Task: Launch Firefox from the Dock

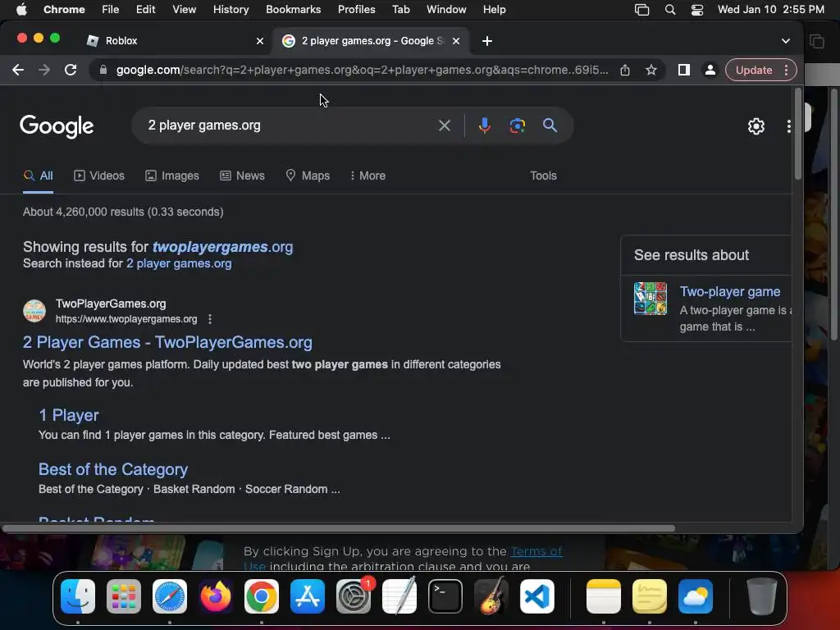Action: click(216, 596)
